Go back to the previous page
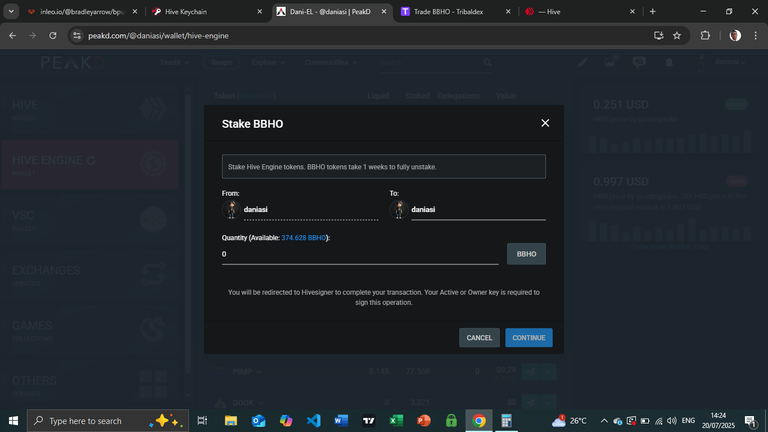The image size is (768, 432). (12, 35)
